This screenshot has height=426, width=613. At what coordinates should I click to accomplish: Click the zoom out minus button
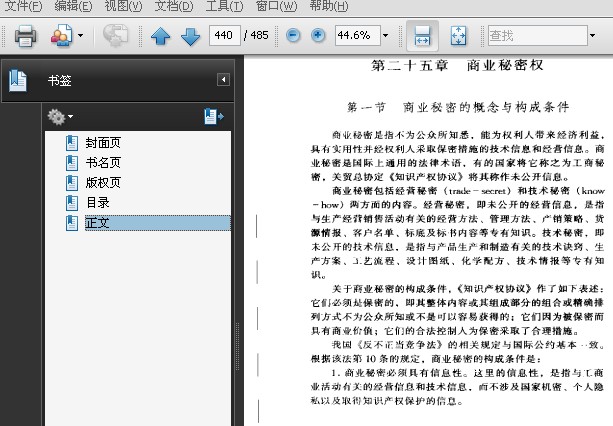[293, 36]
